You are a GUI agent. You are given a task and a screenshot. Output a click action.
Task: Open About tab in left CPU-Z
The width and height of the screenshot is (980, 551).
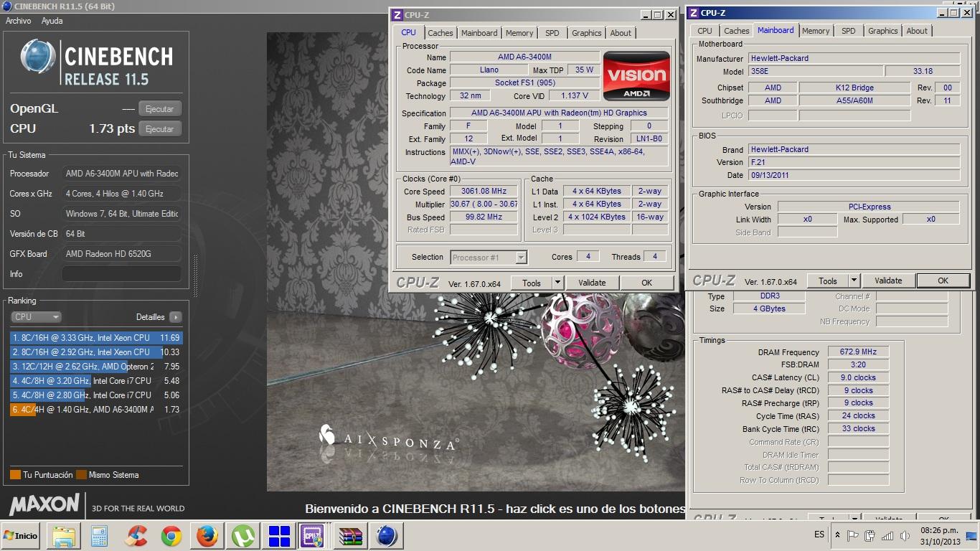621,33
